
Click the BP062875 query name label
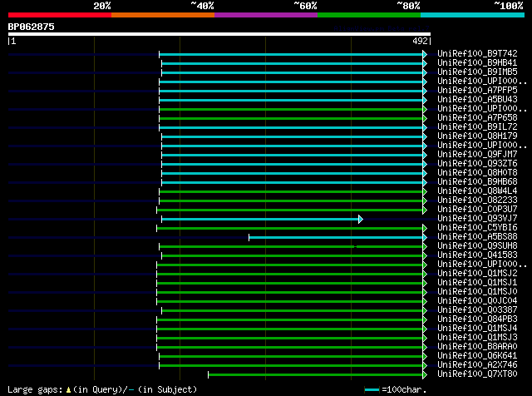(32, 27)
